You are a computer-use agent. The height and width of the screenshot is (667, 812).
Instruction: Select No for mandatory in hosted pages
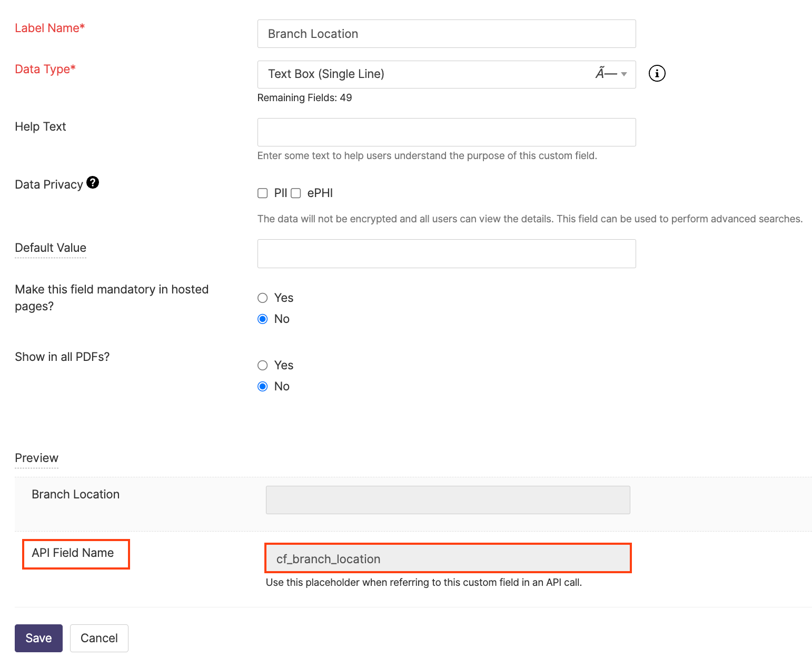coord(263,319)
